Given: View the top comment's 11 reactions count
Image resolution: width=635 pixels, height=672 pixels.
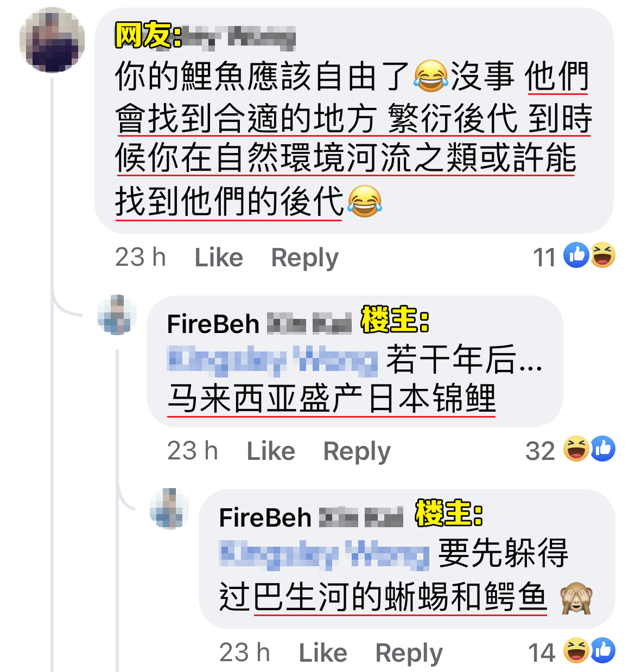Looking at the screenshot, I should pos(544,258).
